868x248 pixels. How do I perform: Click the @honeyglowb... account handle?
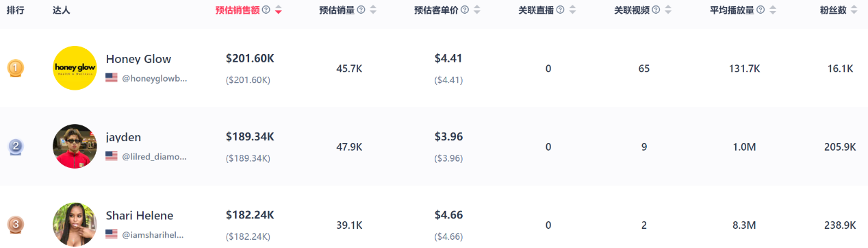154,78
